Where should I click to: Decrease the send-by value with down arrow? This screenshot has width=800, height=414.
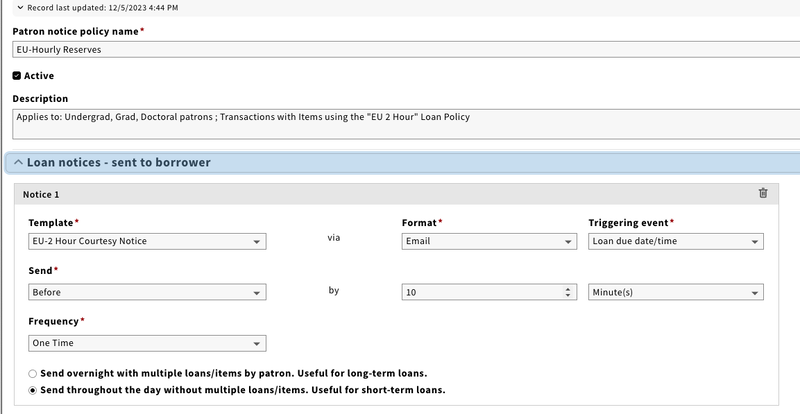tap(568, 296)
